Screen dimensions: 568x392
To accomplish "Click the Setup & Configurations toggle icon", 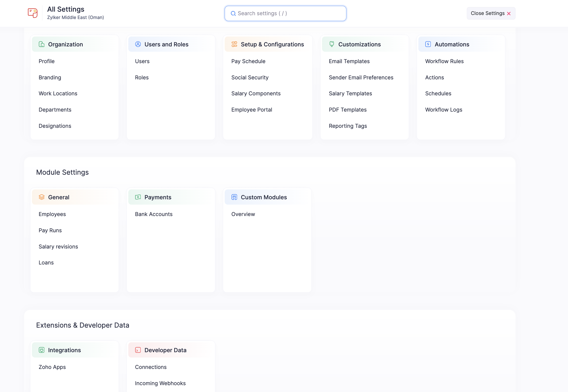I will pos(234,44).
